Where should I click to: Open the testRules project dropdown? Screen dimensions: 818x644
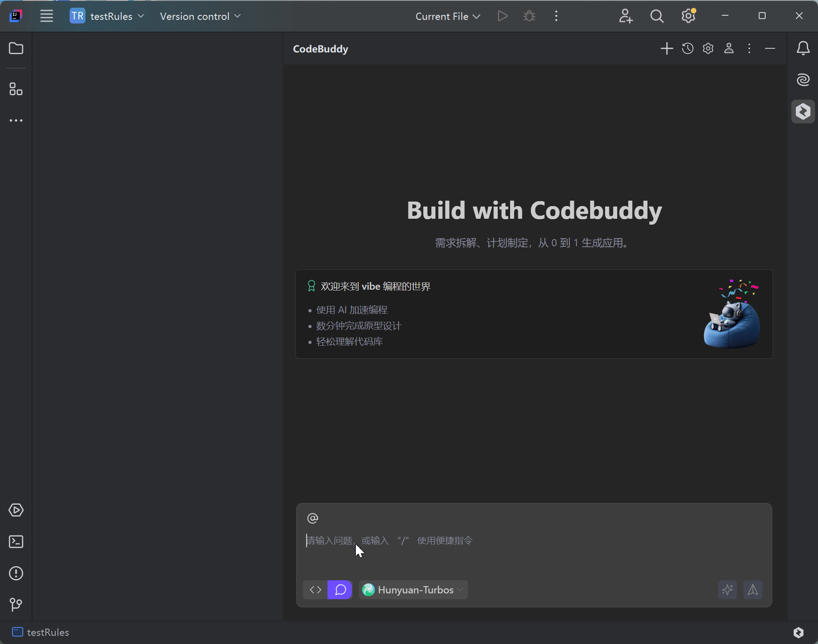(107, 16)
